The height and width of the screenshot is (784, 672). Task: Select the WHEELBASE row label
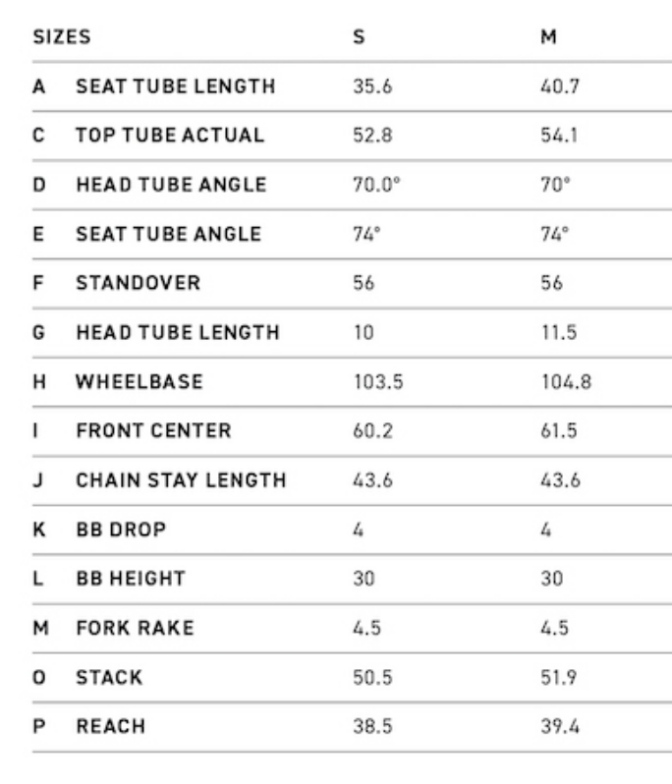[140, 382]
